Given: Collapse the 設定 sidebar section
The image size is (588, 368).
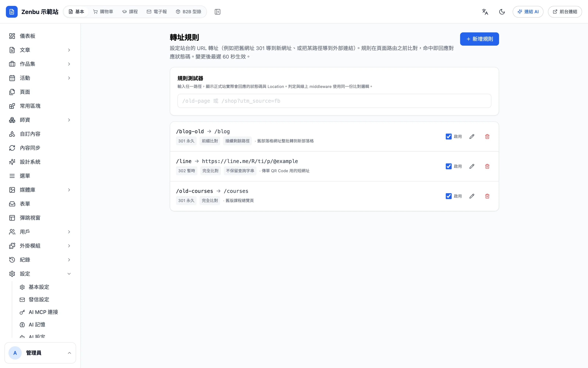Looking at the screenshot, I should click(40, 274).
